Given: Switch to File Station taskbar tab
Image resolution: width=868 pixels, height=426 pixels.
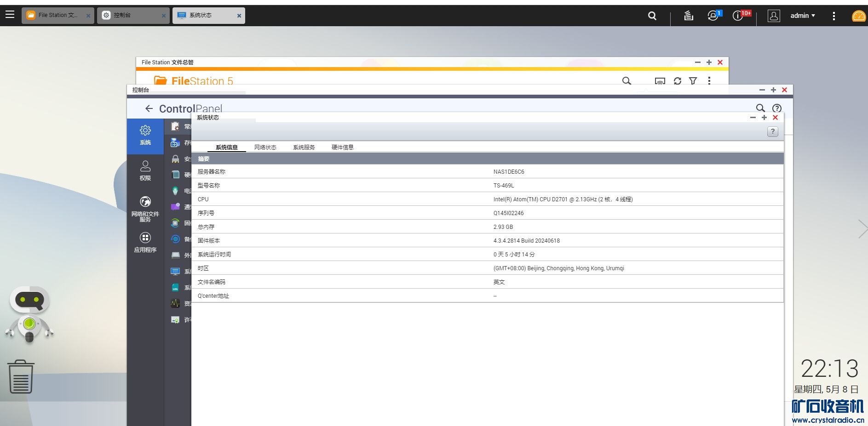Looking at the screenshot, I should tap(57, 15).
